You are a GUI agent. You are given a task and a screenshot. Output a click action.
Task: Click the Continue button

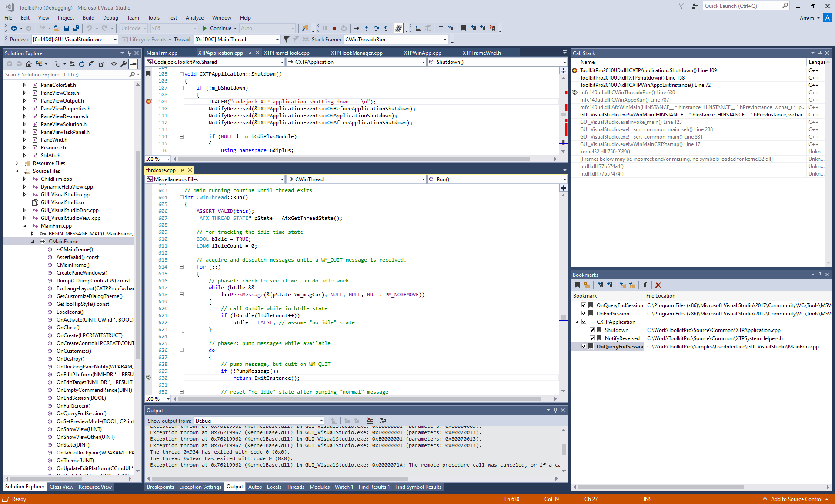click(x=217, y=28)
